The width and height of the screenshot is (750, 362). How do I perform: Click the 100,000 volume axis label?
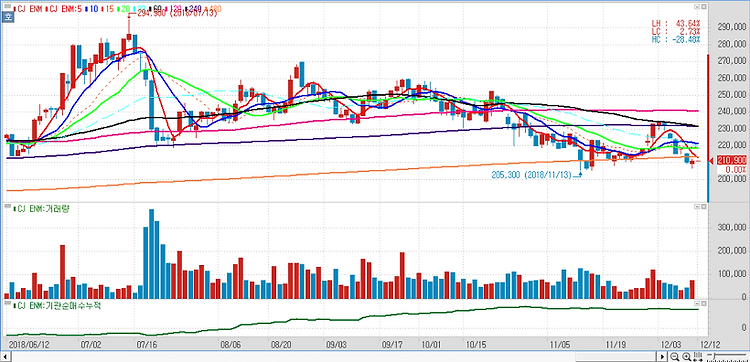pyautogui.click(x=732, y=274)
